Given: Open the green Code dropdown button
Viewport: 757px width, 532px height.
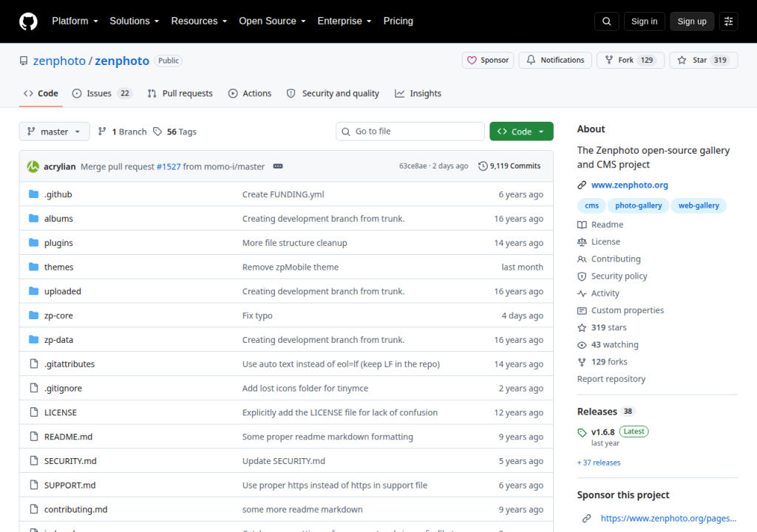Looking at the screenshot, I should pos(521,132).
